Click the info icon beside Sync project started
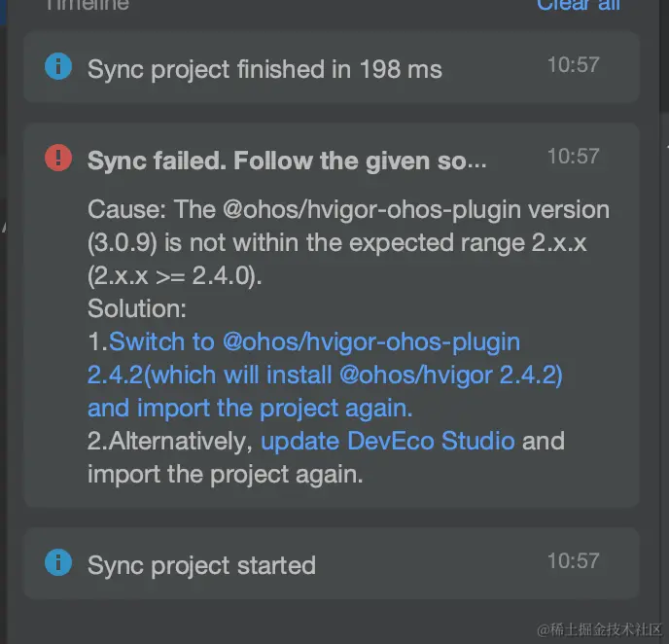Screen dimensions: 669x644 pyautogui.click(x=58, y=562)
